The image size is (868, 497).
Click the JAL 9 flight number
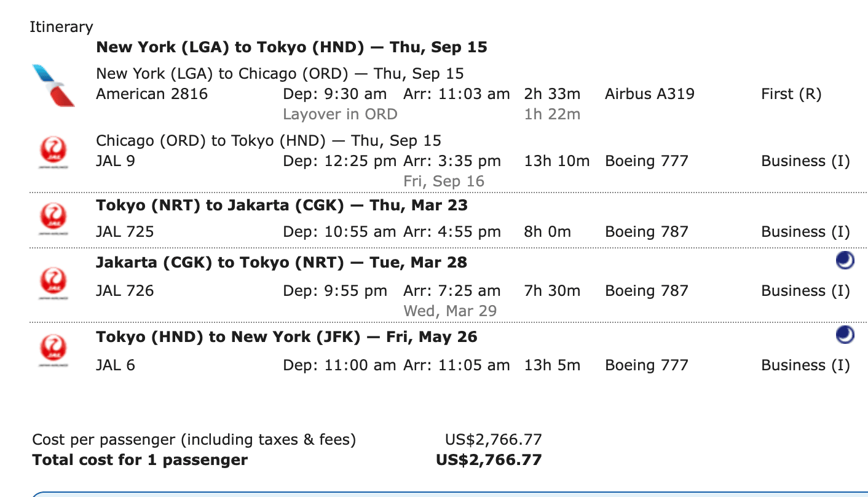click(x=116, y=161)
